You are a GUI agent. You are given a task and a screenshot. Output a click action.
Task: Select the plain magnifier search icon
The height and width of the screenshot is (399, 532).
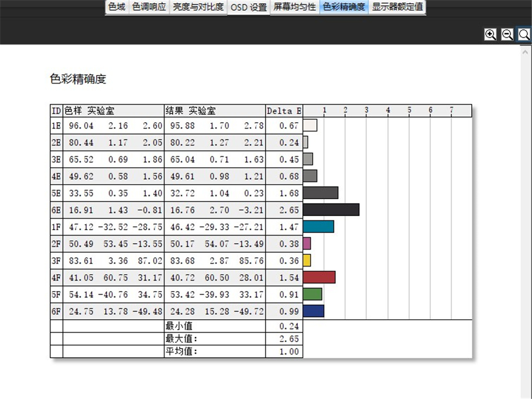tap(523, 34)
